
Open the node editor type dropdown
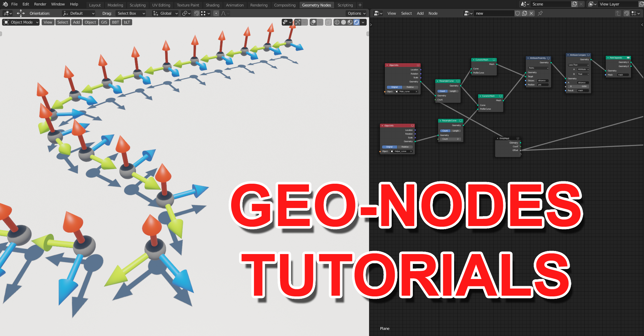[x=378, y=13]
